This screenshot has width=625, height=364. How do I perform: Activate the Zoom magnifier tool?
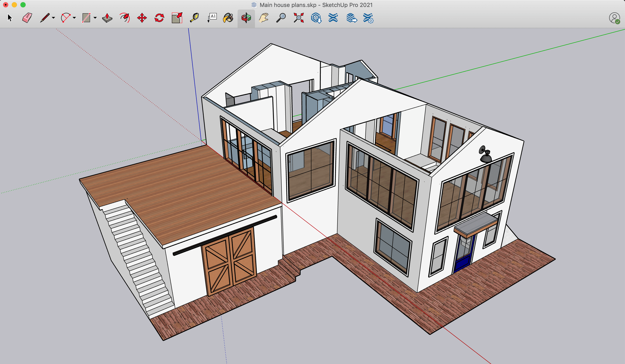(281, 18)
